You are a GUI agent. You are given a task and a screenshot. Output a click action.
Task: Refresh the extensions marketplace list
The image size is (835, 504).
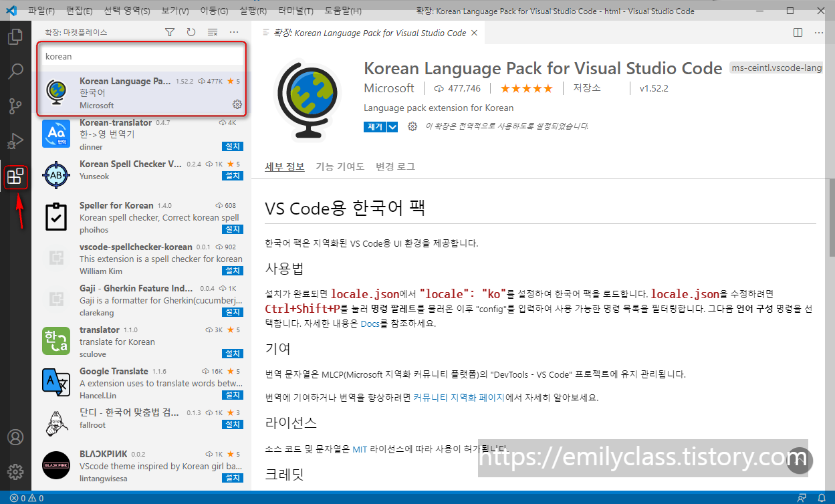pyautogui.click(x=191, y=32)
